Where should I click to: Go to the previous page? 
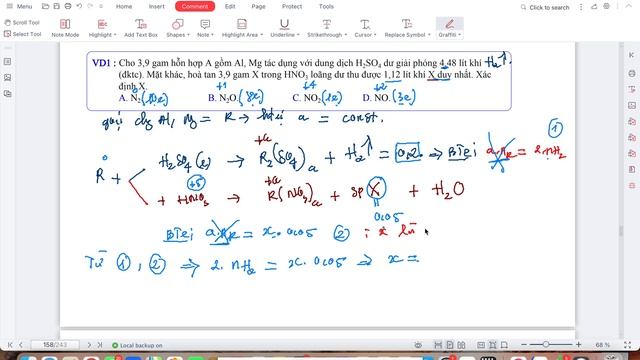click(21, 345)
